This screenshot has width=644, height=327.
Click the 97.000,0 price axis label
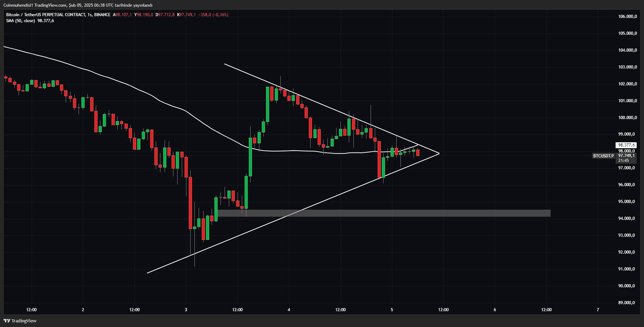coord(626,168)
